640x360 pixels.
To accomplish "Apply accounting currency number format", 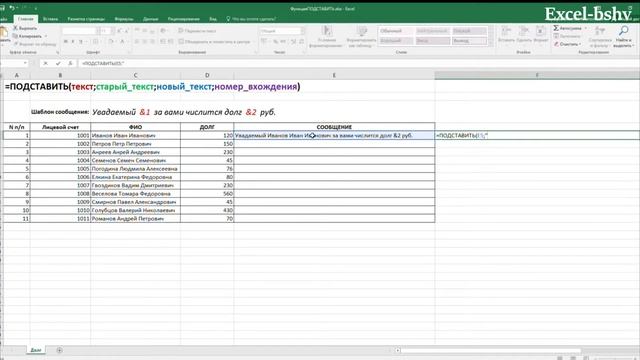I will point(264,41).
